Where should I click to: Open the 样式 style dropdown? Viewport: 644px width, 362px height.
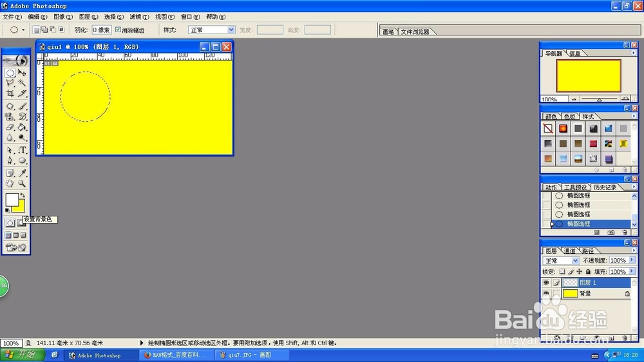coord(231,30)
